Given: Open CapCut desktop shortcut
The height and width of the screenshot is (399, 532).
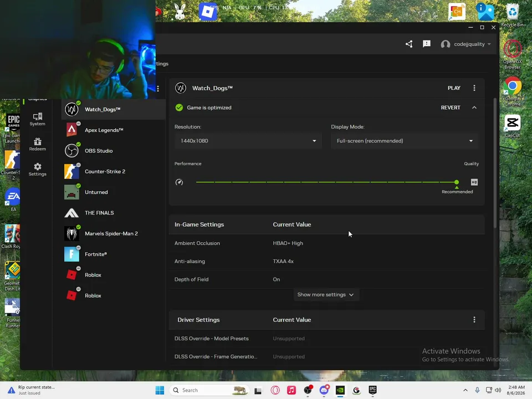Looking at the screenshot, I should coord(512,126).
